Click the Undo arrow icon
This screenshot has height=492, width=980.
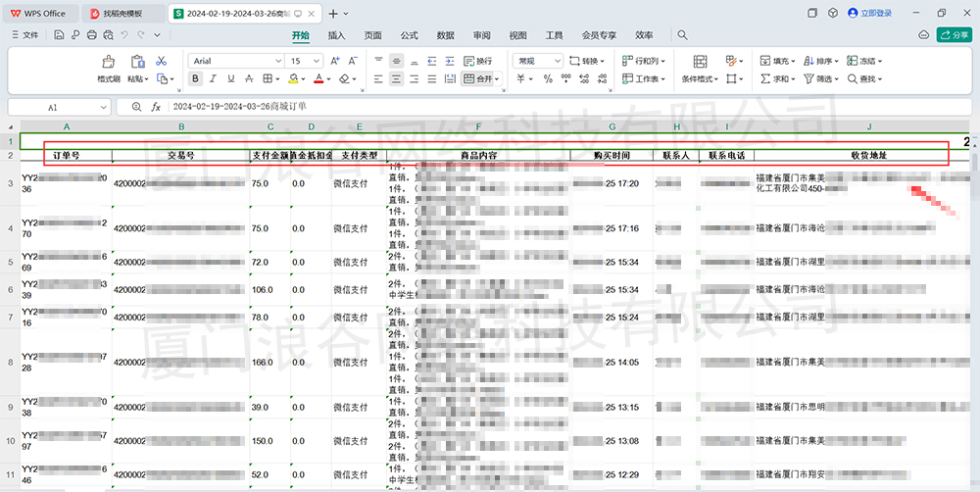pyautogui.click(x=124, y=35)
